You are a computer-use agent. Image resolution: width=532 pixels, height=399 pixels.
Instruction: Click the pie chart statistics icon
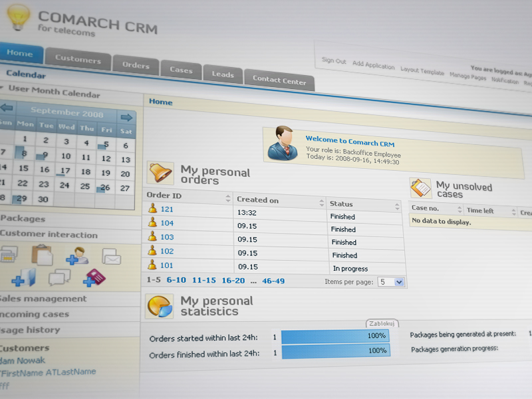coord(160,307)
